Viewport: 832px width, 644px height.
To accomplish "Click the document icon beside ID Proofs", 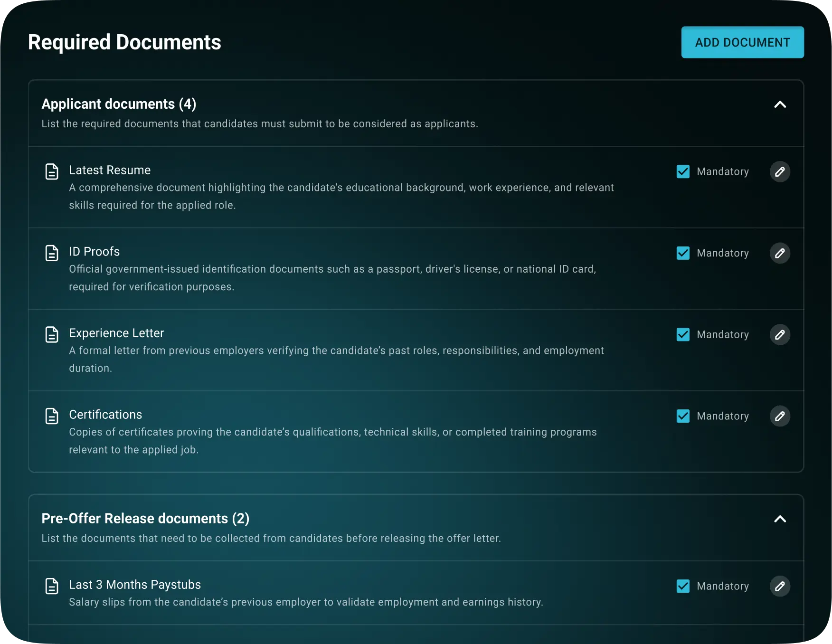I will click(x=52, y=253).
